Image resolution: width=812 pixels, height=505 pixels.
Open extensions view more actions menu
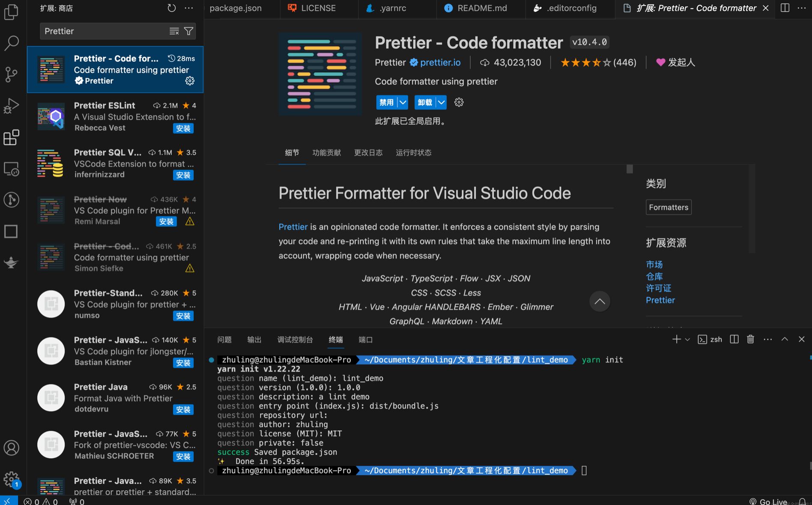pos(189,8)
